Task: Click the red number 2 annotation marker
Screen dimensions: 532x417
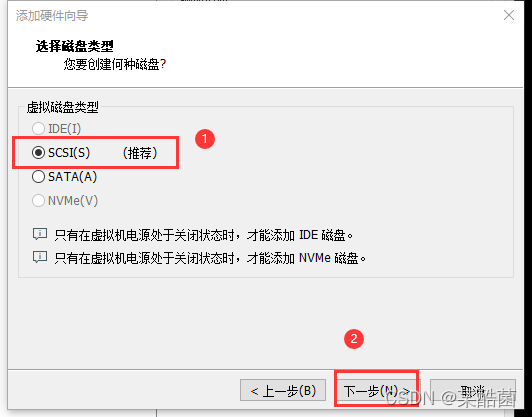Action: 354,339
